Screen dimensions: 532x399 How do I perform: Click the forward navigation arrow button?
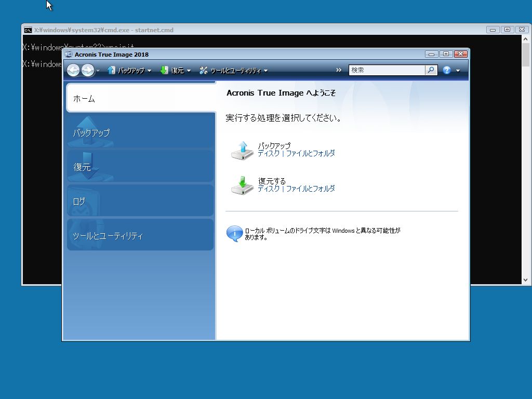[88, 70]
